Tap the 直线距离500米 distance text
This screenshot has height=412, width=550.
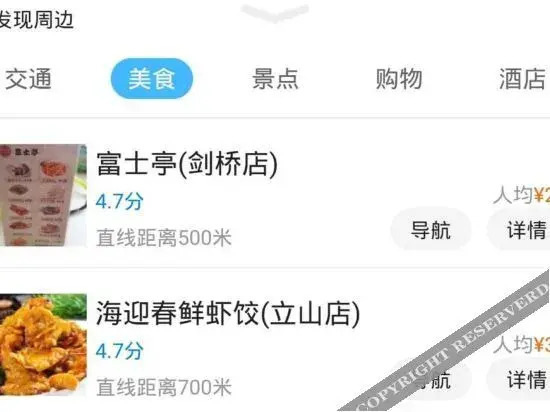[164, 238]
